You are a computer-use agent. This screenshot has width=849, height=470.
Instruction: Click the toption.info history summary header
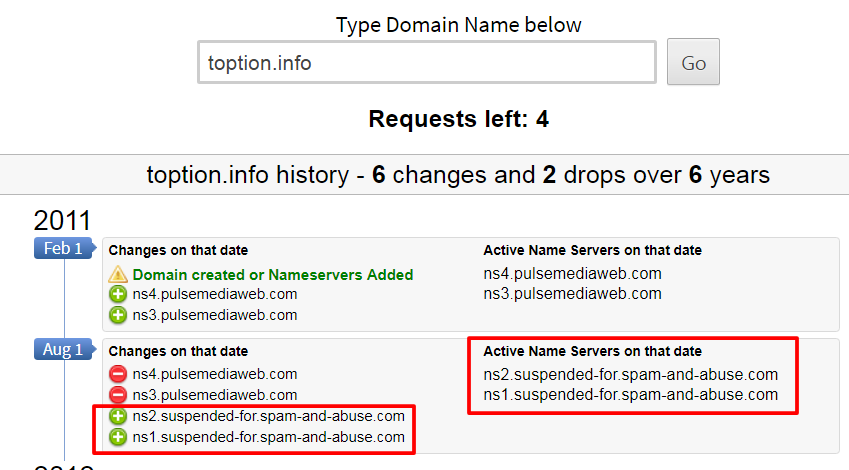click(x=458, y=176)
